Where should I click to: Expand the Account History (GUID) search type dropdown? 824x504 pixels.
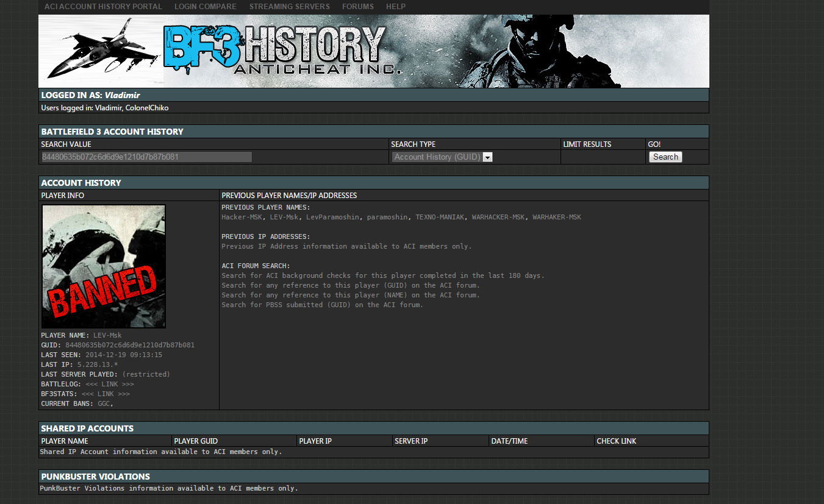pyautogui.click(x=437, y=157)
